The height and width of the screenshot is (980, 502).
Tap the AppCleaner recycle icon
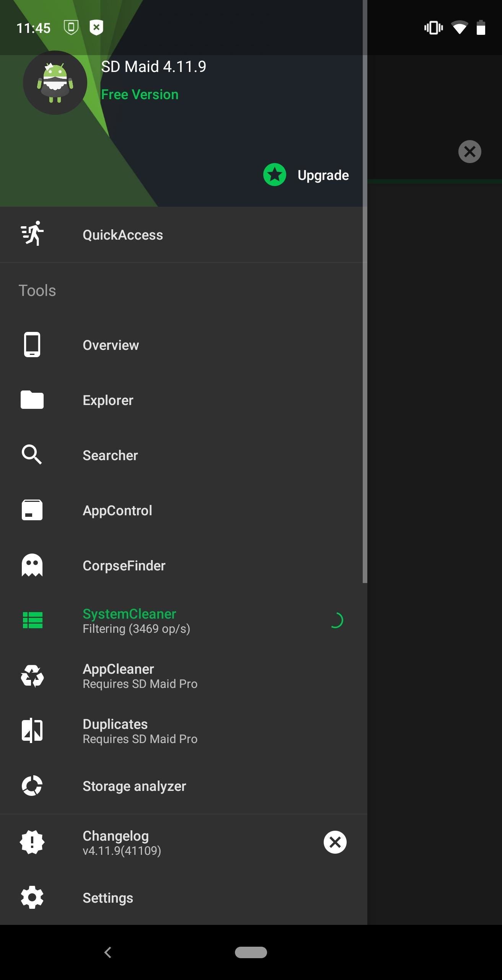32,676
